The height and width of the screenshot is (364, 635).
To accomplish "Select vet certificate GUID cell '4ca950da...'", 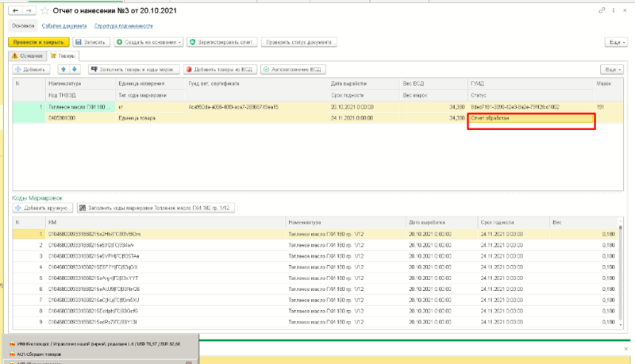I will (x=256, y=107).
